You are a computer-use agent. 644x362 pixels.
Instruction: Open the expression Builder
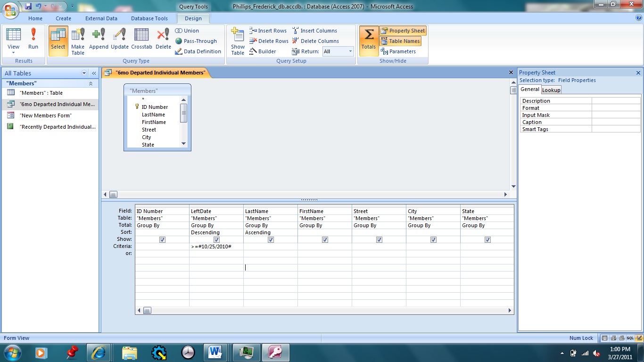pos(263,51)
